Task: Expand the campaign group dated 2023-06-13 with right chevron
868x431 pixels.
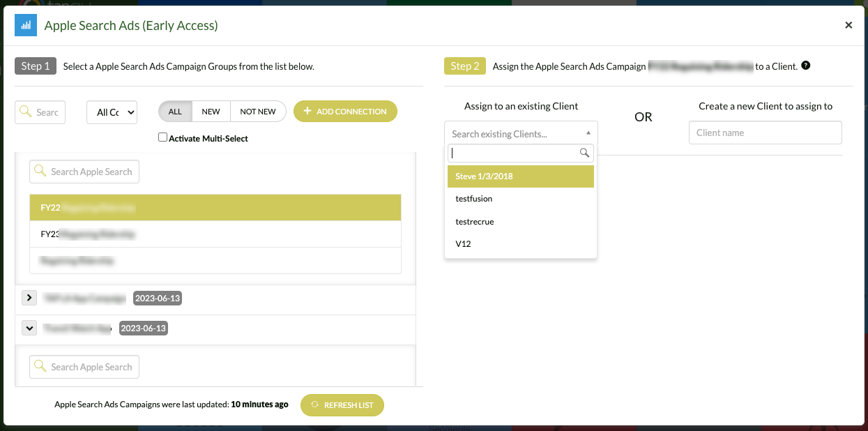Action: [29, 298]
